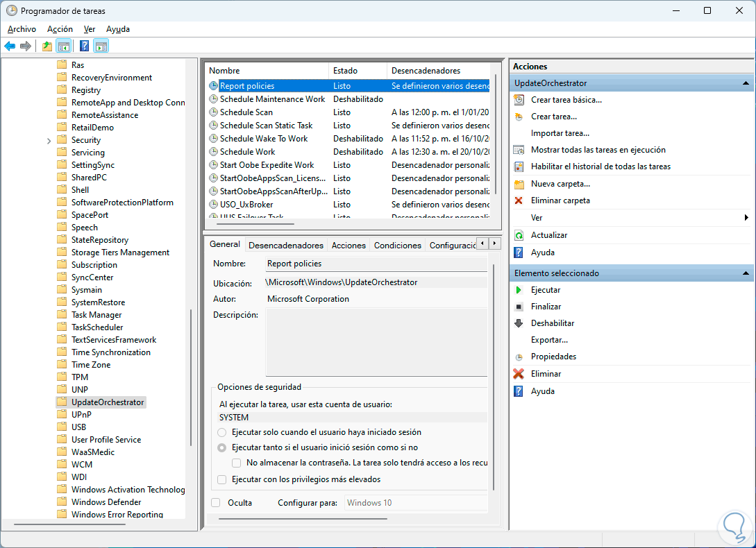Click 'Actualizar' action text
Viewport: 756px width, 548px height.
[549, 235]
